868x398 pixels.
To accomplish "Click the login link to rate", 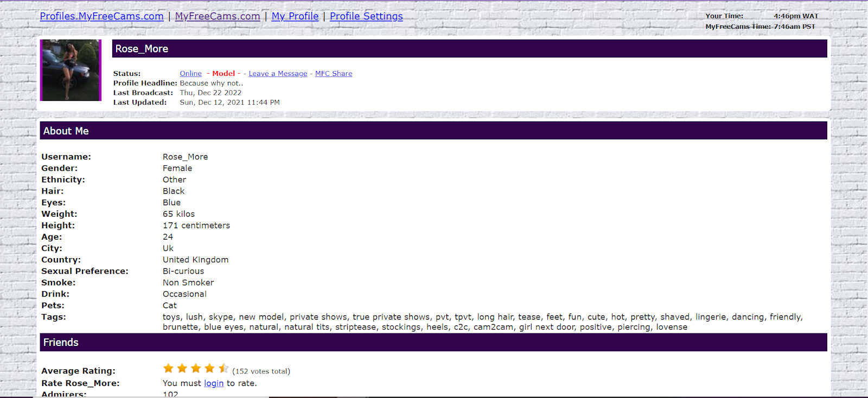I will [214, 383].
